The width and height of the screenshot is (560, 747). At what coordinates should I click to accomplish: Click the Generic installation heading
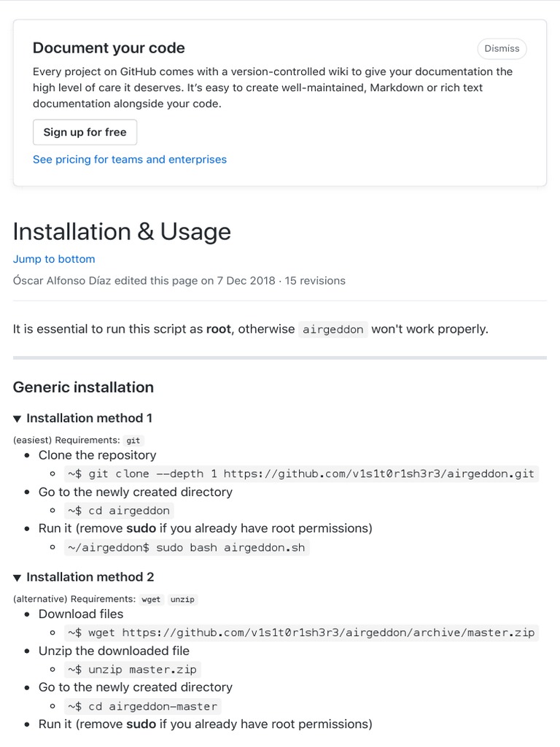tap(83, 387)
